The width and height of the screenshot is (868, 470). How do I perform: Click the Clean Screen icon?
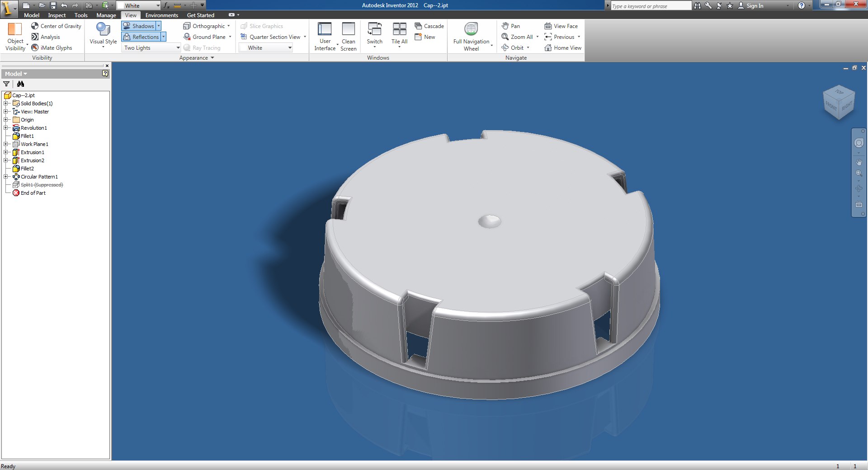(x=348, y=29)
